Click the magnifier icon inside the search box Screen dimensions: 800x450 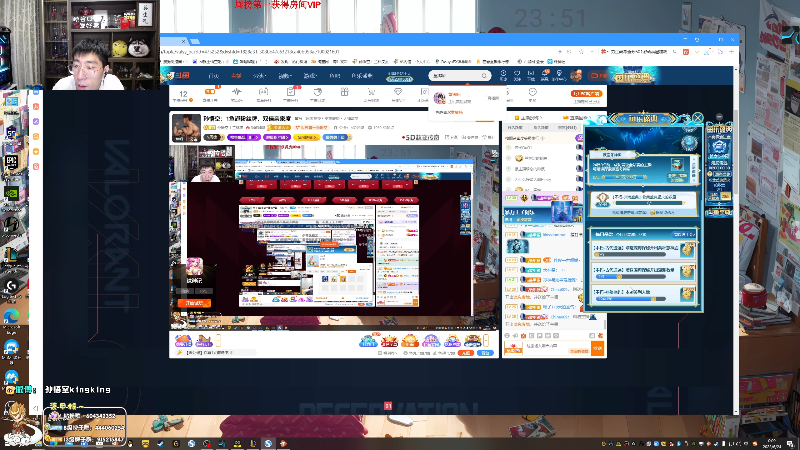click(x=484, y=76)
